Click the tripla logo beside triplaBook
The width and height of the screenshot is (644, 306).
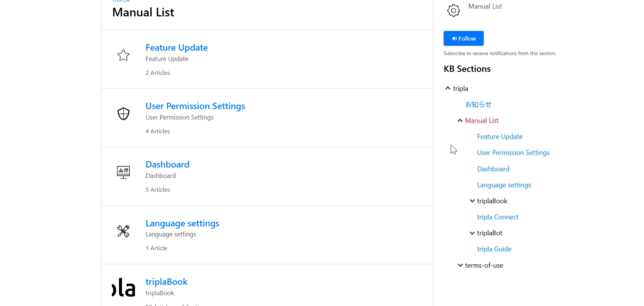123,288
